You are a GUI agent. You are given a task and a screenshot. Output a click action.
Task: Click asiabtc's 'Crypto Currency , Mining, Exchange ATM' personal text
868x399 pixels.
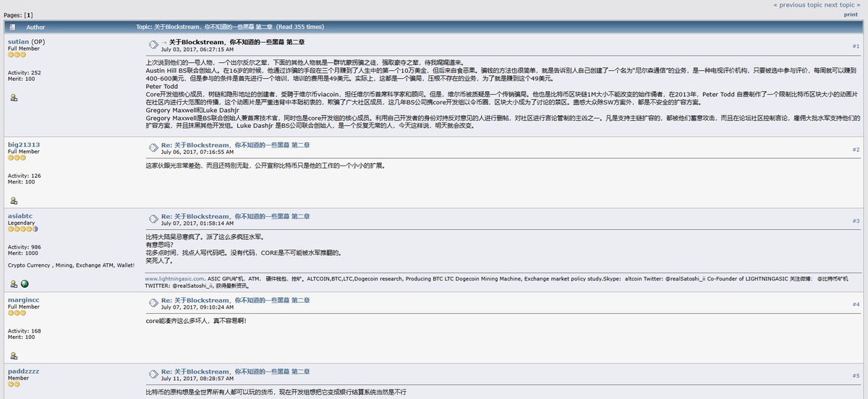pos(72,265)
